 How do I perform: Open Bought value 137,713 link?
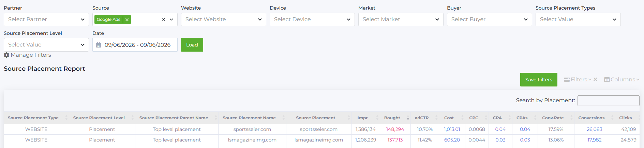[395, 140]
